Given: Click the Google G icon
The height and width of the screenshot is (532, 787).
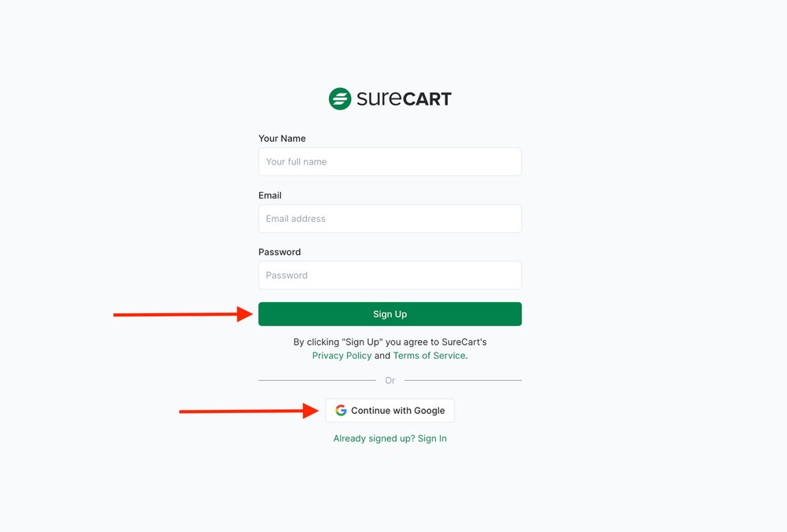Looking at the screenshot, I should click(341, 410).
